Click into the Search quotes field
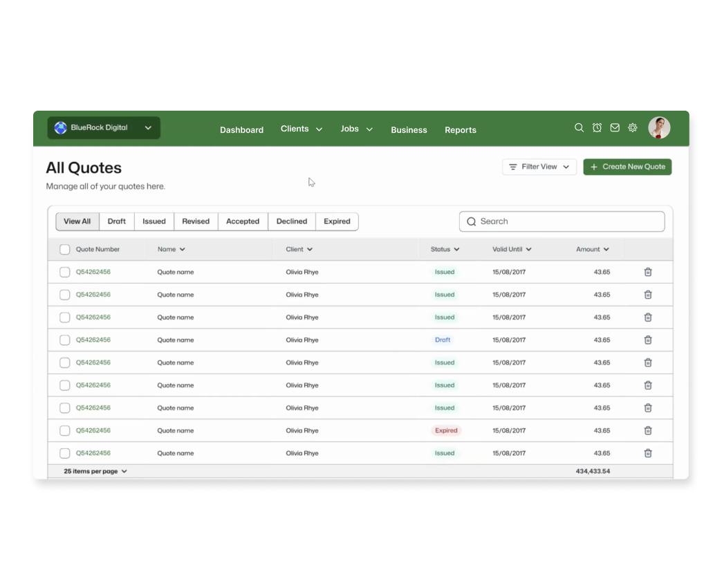722x588 pixels. coord(562,222)
